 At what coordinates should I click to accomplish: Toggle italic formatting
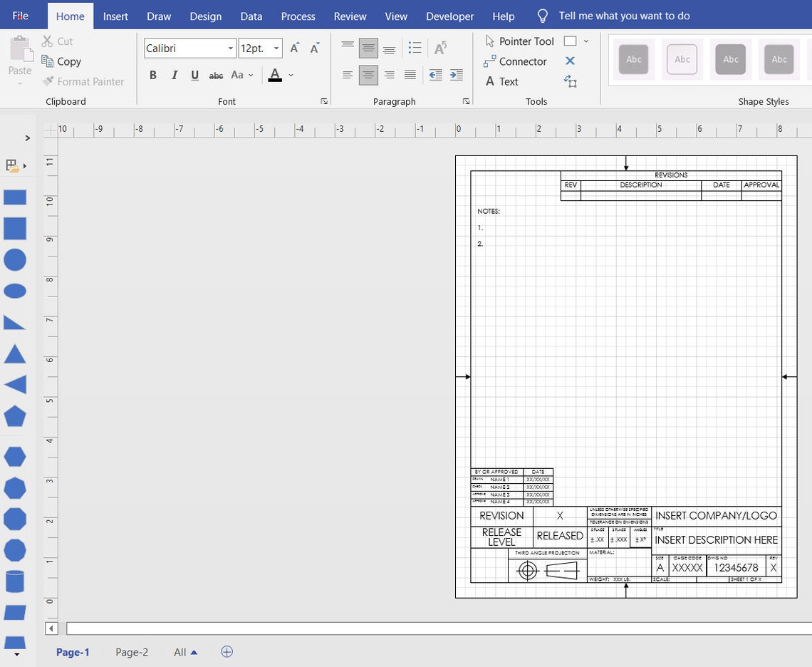pos(174,74)
